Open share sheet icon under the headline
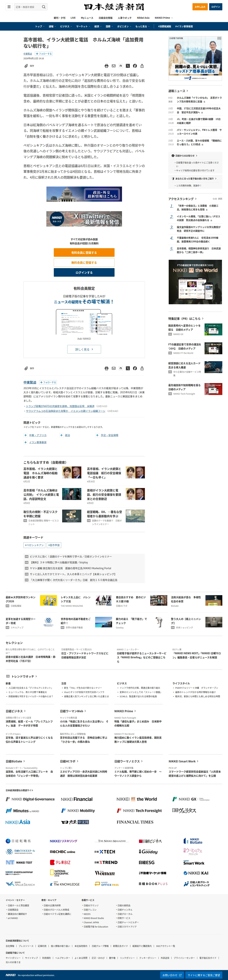The width and height of the screenshot is (228, 980). pos(142,66)
